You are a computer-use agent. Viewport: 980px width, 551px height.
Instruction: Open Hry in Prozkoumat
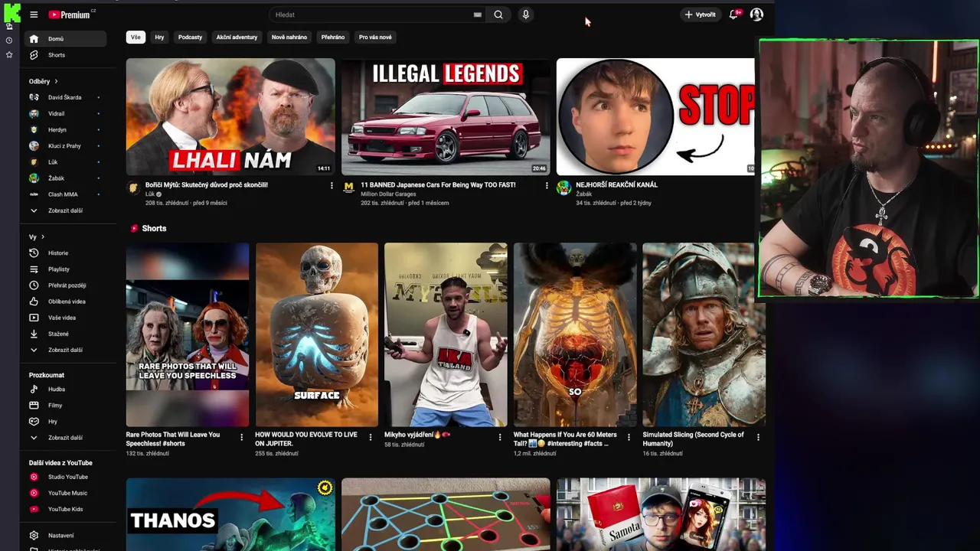(64, 422)
